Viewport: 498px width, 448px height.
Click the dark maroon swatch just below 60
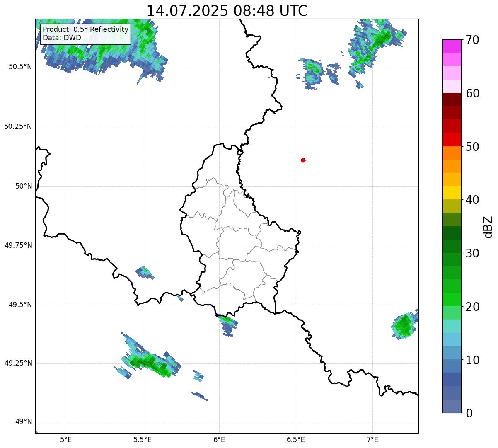452,99
